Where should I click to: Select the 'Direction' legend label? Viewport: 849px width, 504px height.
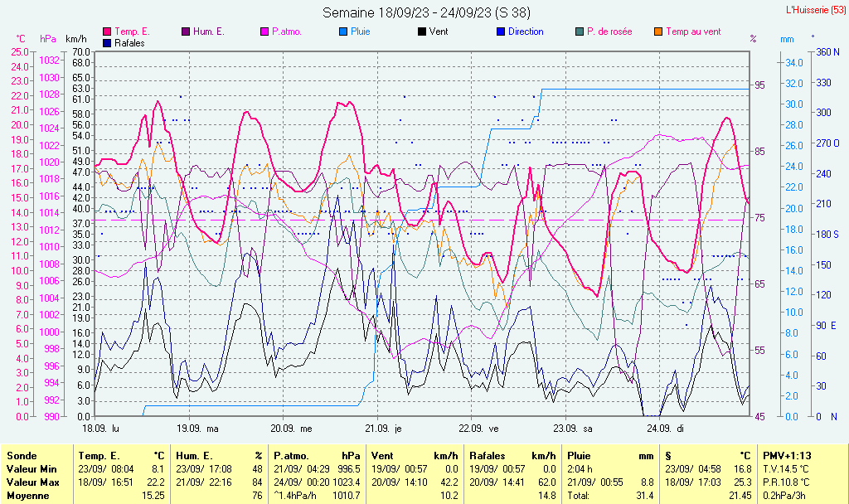pyautogui.click(x=526, y=32)
